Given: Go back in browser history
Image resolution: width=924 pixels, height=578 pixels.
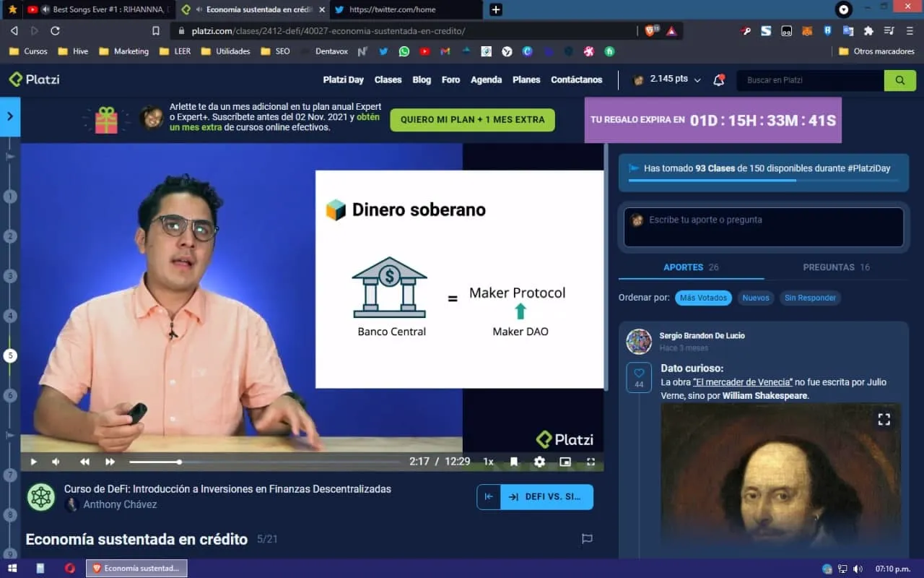Looking at the screenshot, I should click(x=14, y=31).
